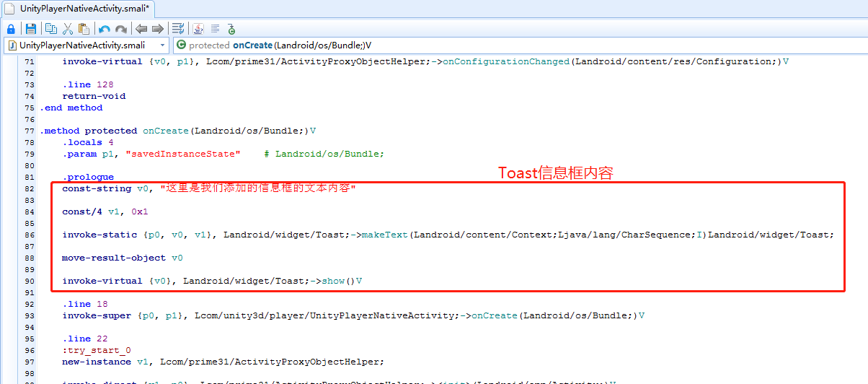Image resolution: width=868 pixels, height=384 pixels.
Task: Click the Copy icon in toolbar
Action: pyautogui.click(x=51, y=29)
